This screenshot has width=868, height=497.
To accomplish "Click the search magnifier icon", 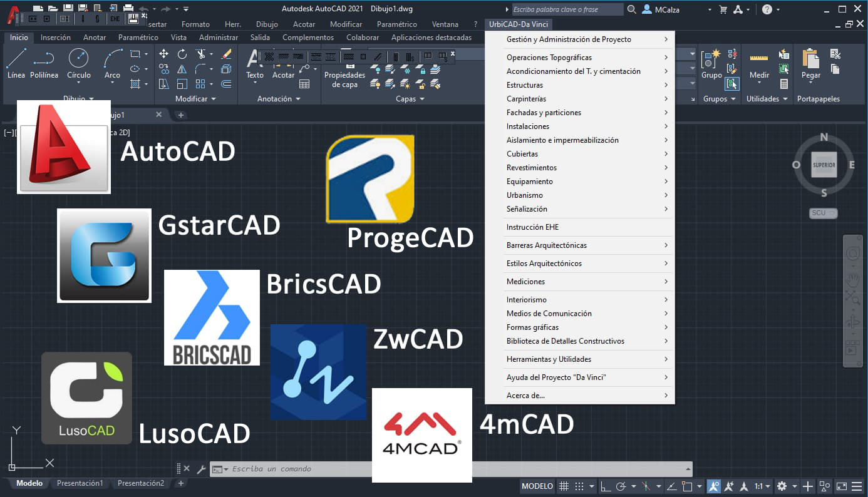I will [x=631, y=9].
